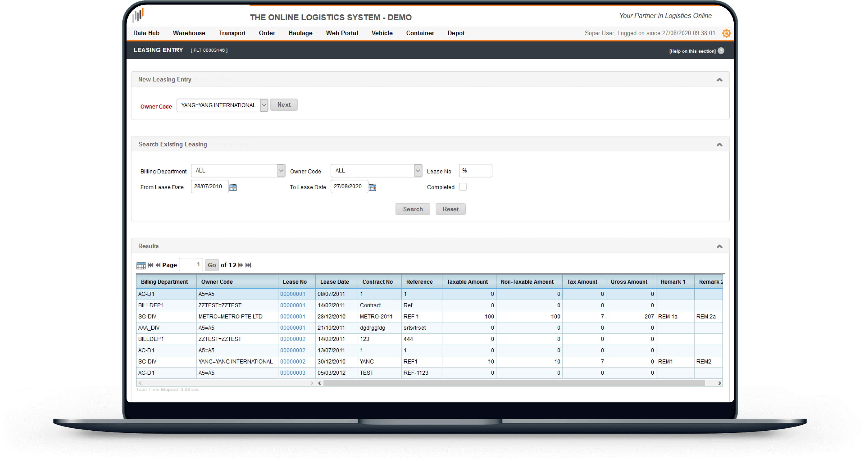Screen dimensions: 868x461
Task: Open the settings gear icon
Action: [x=726, y=33]
